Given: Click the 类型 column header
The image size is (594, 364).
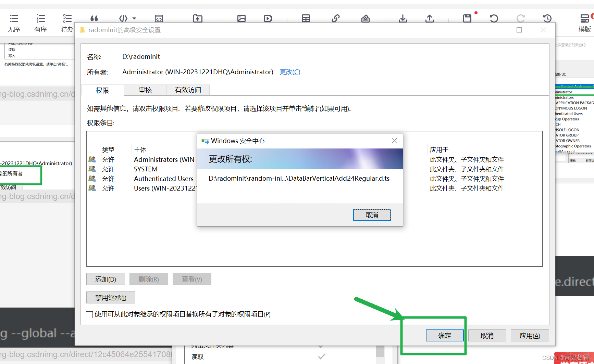Looking at the screenshot, I should [108, 149].
